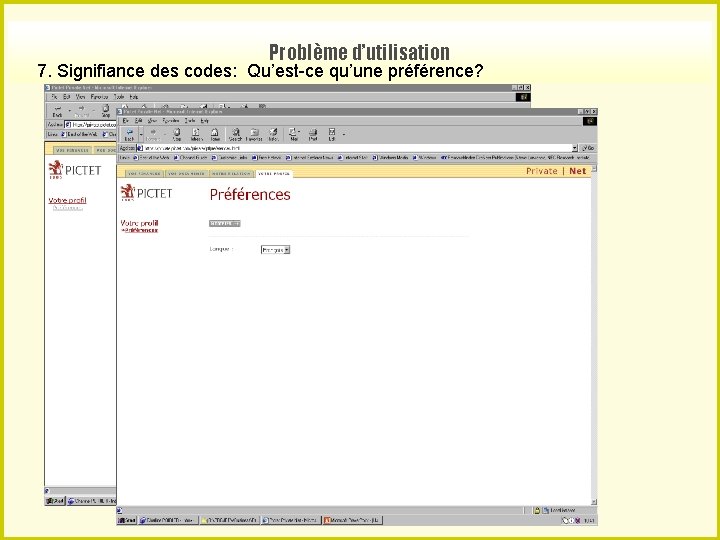Click scroll up arrow in front window
This screenshot has width=720, height=540.
point(594,169)
